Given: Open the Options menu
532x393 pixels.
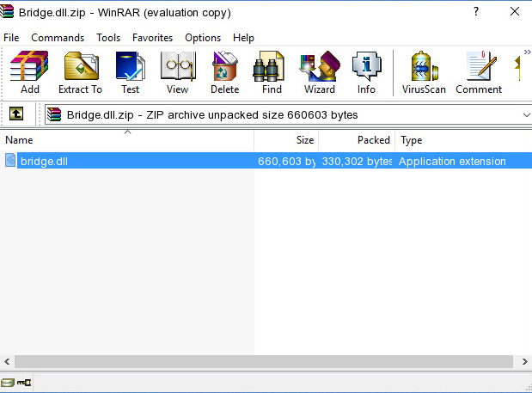Looking at the screenshot, I should tap(203, 38).
